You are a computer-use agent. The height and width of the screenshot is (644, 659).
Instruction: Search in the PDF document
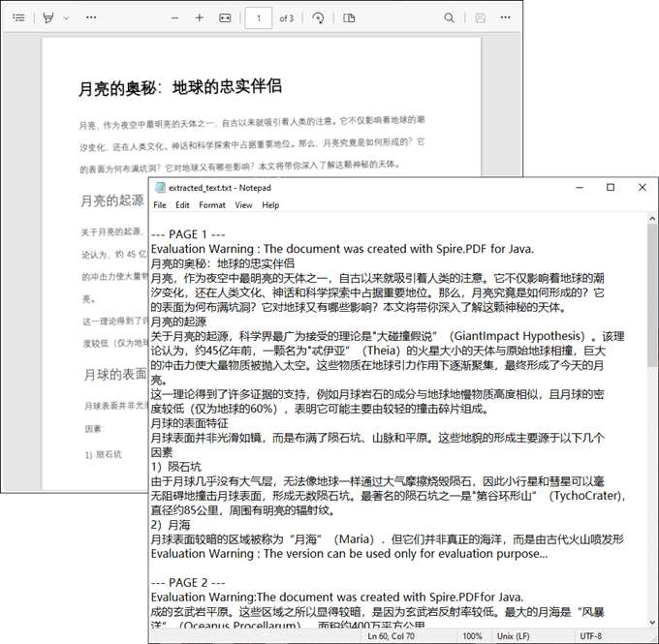click(450, 17)
